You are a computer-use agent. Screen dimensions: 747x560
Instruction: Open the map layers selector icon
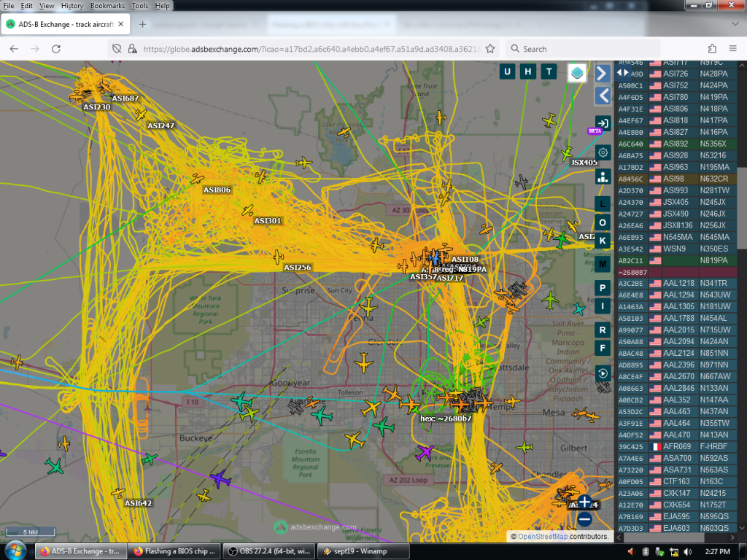577,73
